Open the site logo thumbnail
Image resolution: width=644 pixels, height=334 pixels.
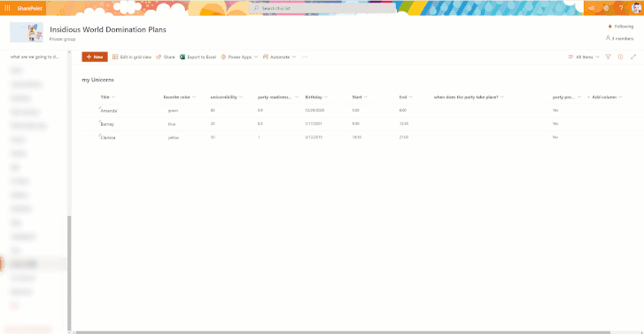27,33
